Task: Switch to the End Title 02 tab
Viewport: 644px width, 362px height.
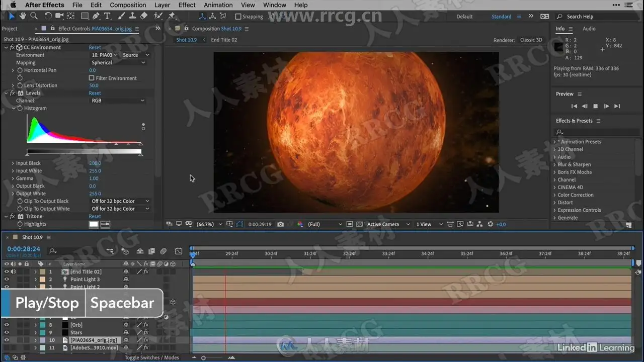Action: (224, 40)
